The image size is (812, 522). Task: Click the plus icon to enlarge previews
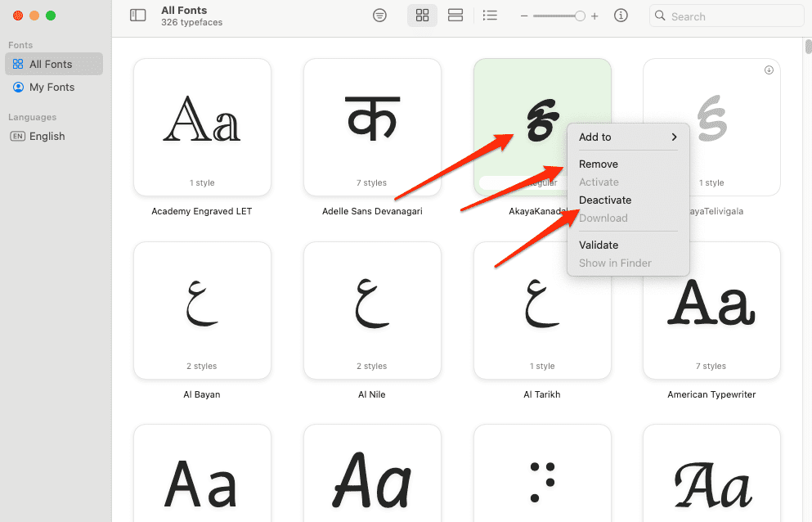point(594,16)
